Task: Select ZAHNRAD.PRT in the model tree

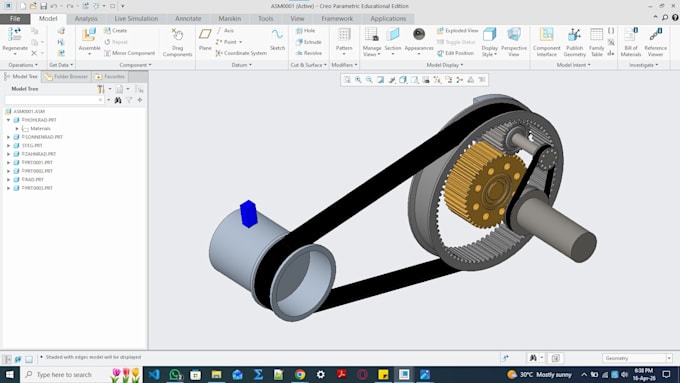Action: pyautogui.click(x=39, y=154)
